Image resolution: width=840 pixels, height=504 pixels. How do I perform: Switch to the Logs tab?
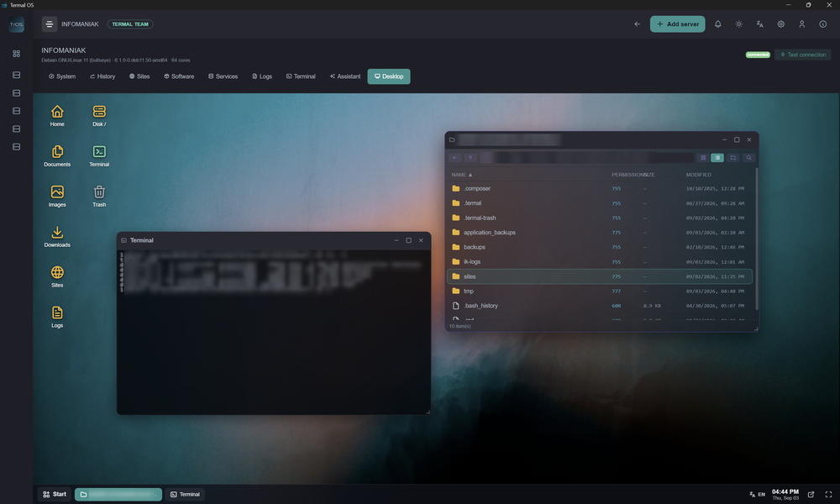[x=262, y=76]
